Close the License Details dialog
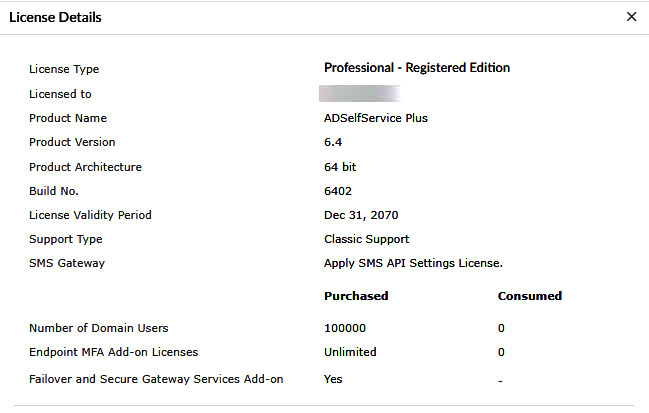649x413 pixels. pos(631,17)
